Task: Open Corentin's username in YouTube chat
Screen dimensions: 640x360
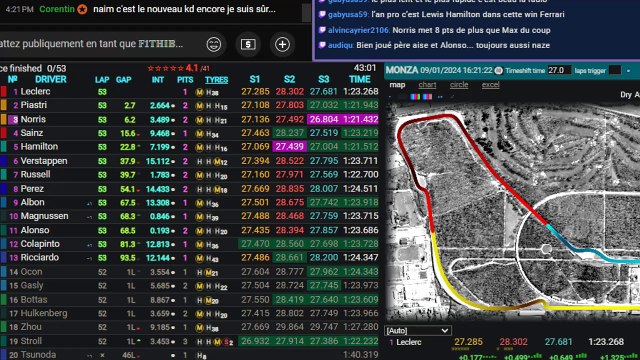Action: 57,9
